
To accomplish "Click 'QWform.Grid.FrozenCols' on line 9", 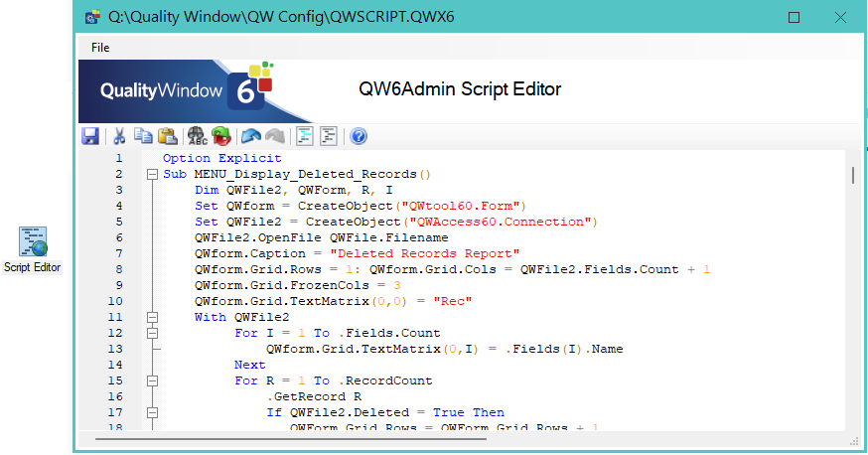I will pyautogui.click(x=282, y=286).
